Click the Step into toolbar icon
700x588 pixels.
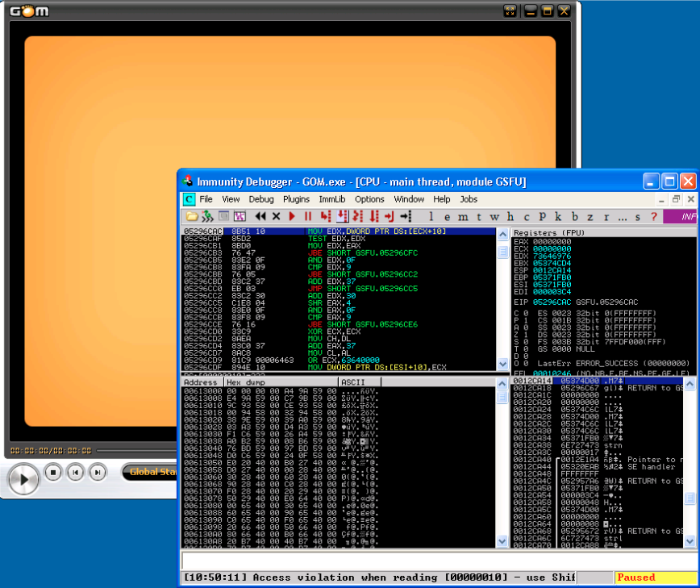click(x=326, y=216)
